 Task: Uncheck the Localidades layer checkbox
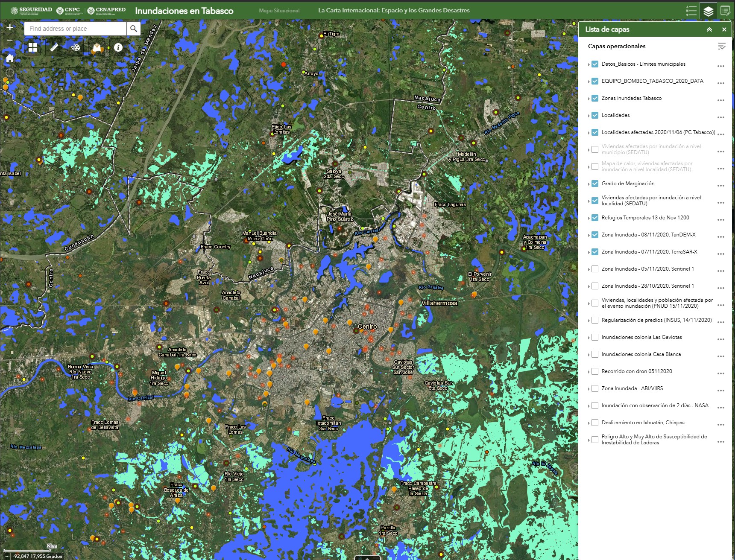pos(595,115)
